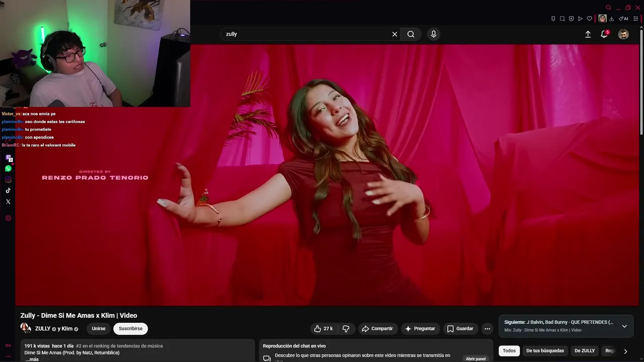
Task: Open live chat replay with Abrir panel
Action: pyautogui.click(x=475, y=358)
